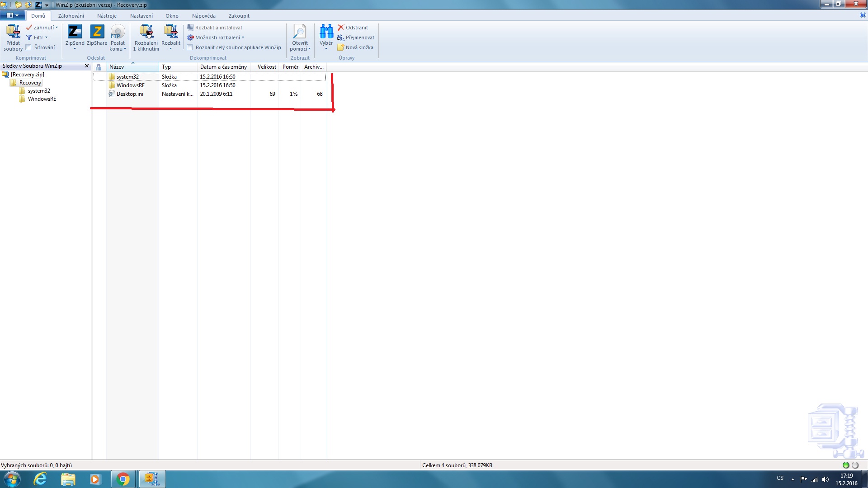Select the WindowsRE folder in tree

click(x=42, y=99)
